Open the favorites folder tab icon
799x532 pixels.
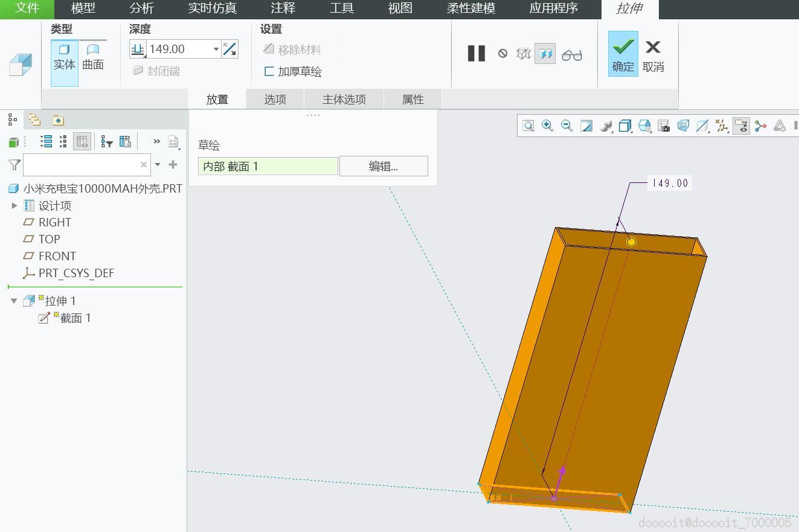58,120
